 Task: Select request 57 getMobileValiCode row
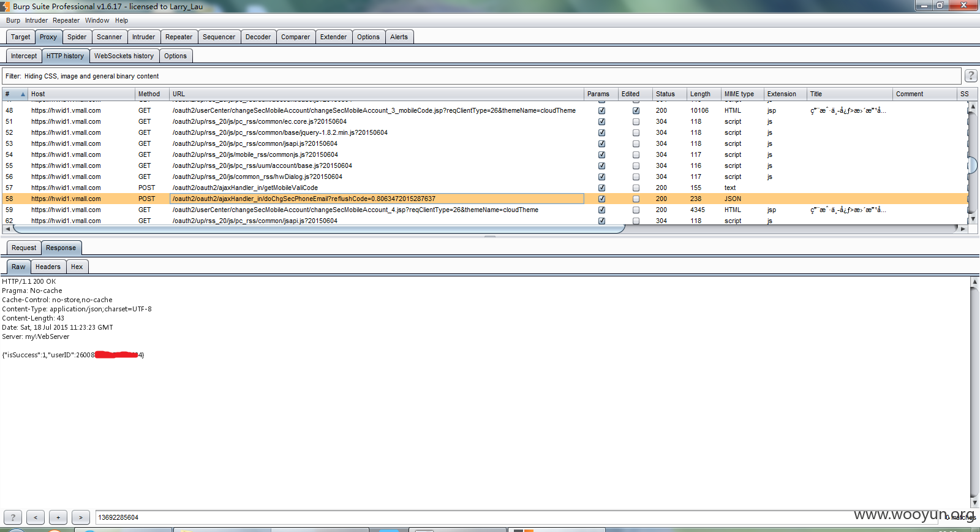click(484, 188)
